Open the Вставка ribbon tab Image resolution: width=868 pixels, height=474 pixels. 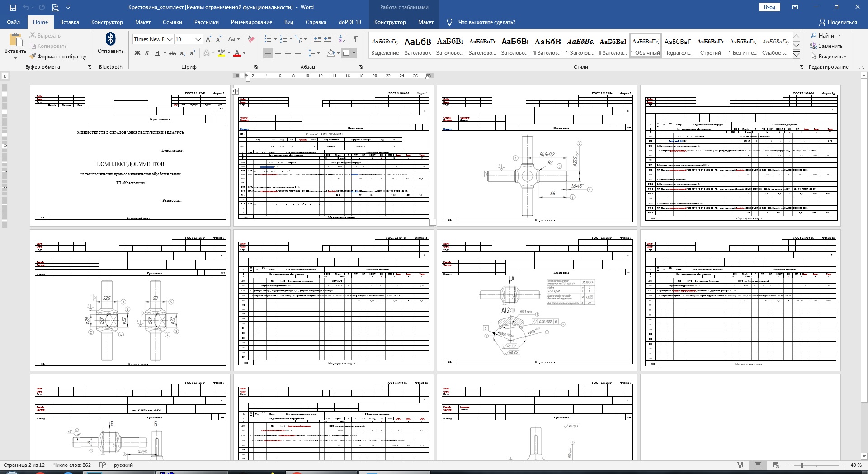tap(69, 22)
